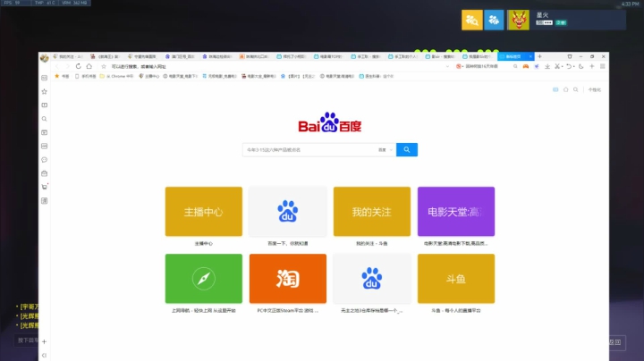Click the scissors screenshot tool
The width and height of the screenshot is (644, 361).
pos(557,66)
